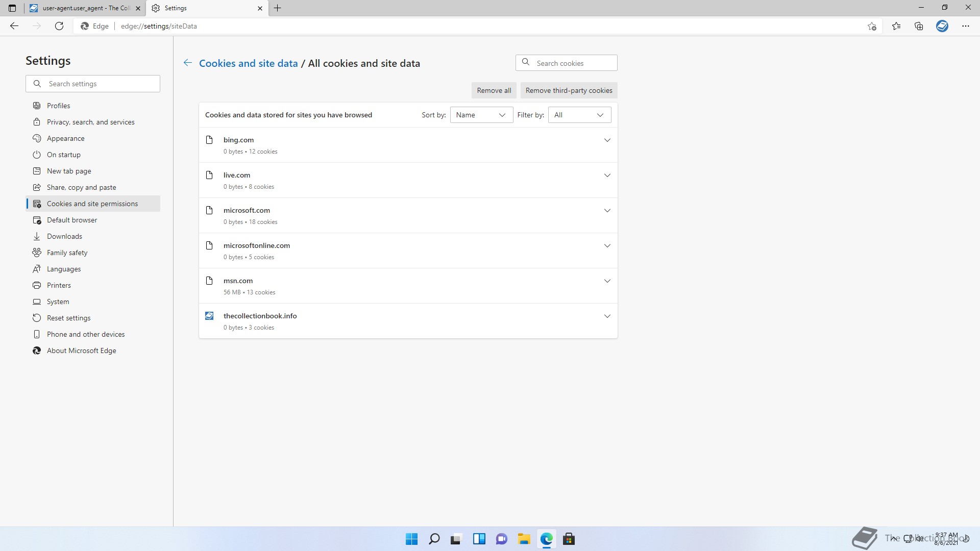This screenshot has width=980, height=551.
Task: Expand msn.com cookie details
Action: pyautogui.click(x=607, y=281)
